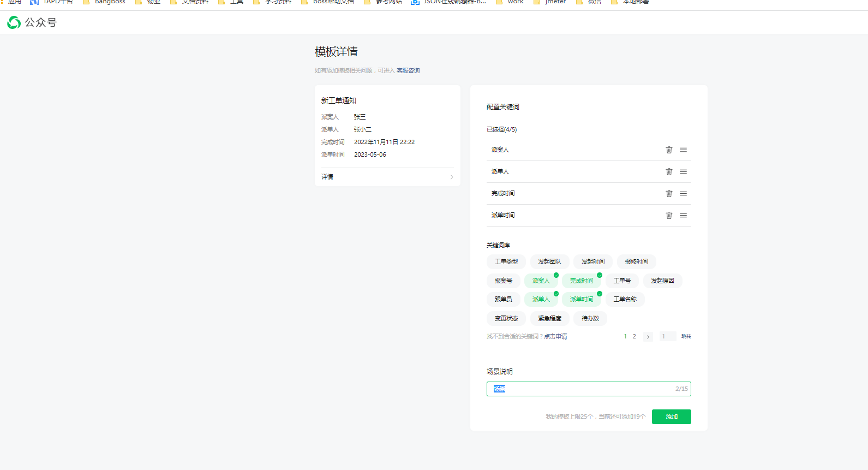Screen dimensions: 868x470
Task: Open page 2 of keyword library
Action: click(x=634, y=336)
